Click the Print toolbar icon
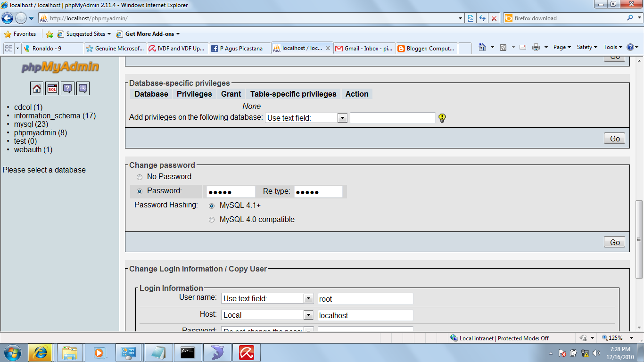 pyautogui.click(x=536, y=47)
